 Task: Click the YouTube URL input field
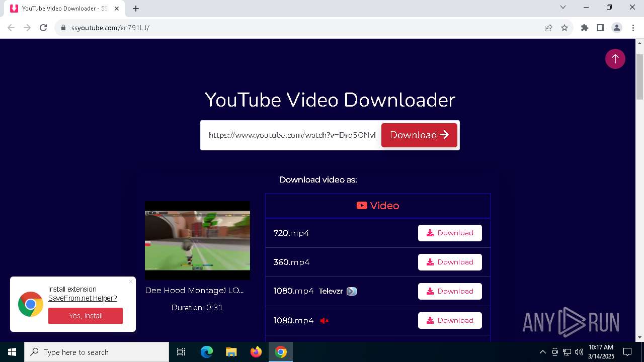292,135
